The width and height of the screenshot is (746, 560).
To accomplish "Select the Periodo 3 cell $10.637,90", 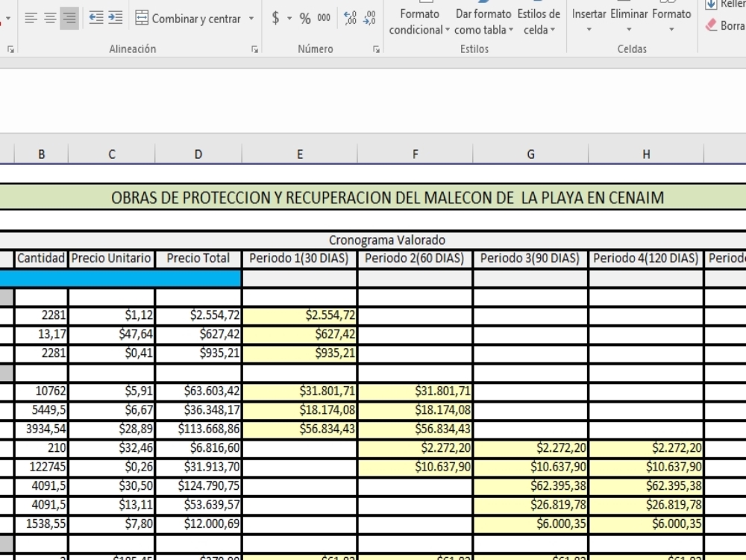I will [530, 468].
